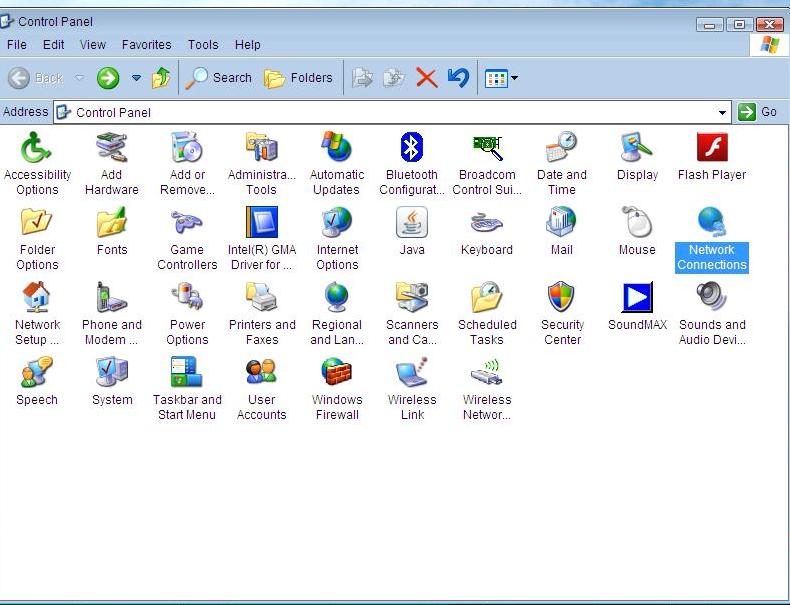Click the Copy To toolbar icon
The height and width of the screenshot is (605, 790).
point(394,78)
